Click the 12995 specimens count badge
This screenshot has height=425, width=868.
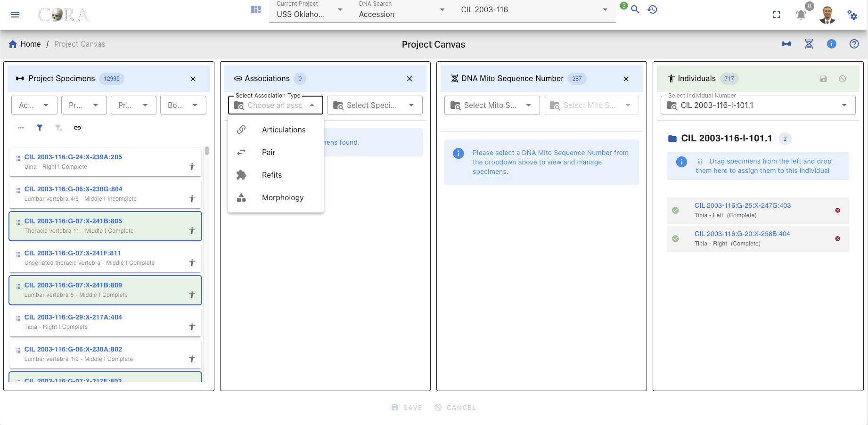(112, 79)
